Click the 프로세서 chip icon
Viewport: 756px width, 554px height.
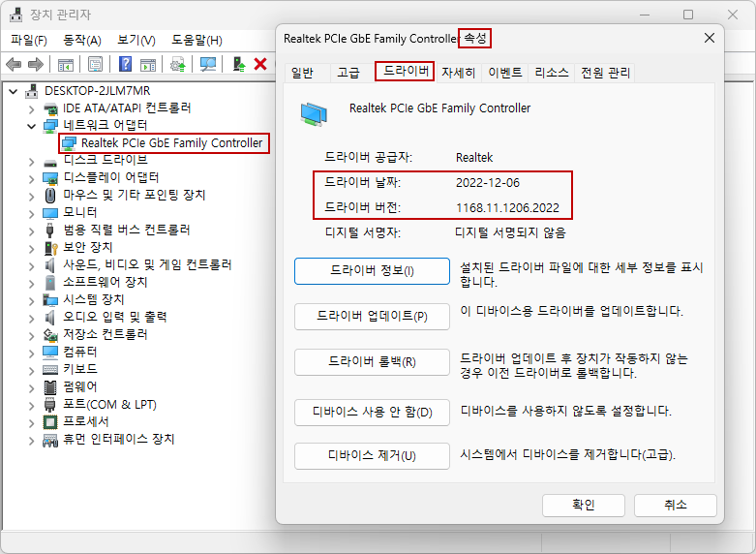(50, 421)
